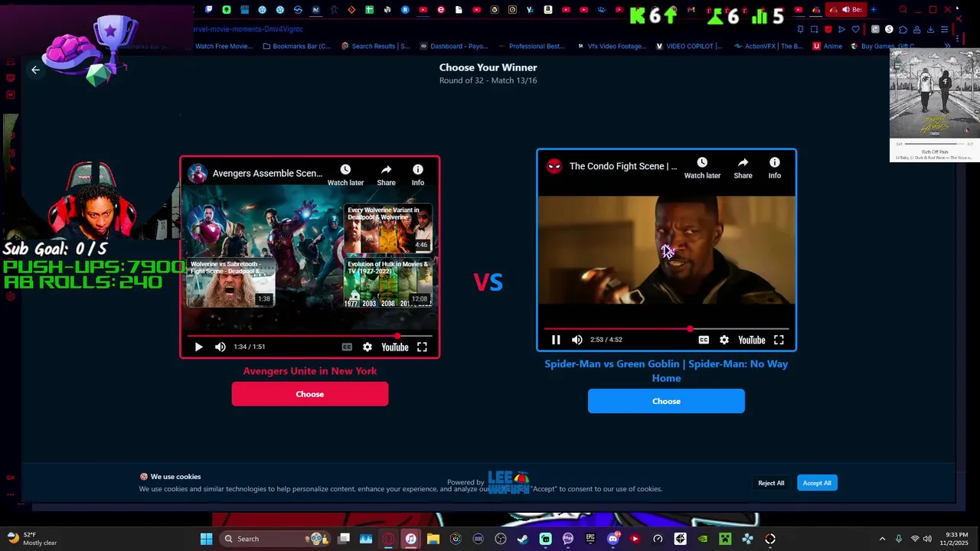Choose Spider-Man vs Green Goblin
Screen dimensions: 980x551
(x=666, y=401)
